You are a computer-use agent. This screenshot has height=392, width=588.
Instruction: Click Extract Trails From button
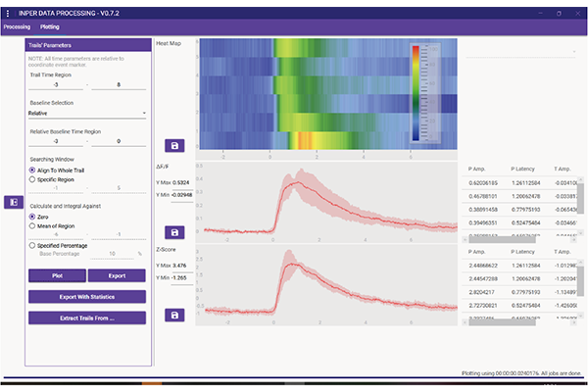(87, 318)
